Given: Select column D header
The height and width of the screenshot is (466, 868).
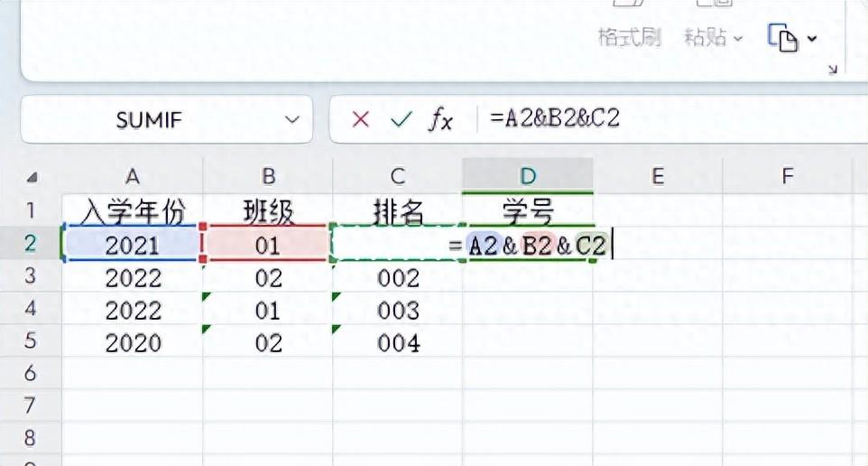Looking at the screenshot, I should pyautogui.click(x=528, y=176).
